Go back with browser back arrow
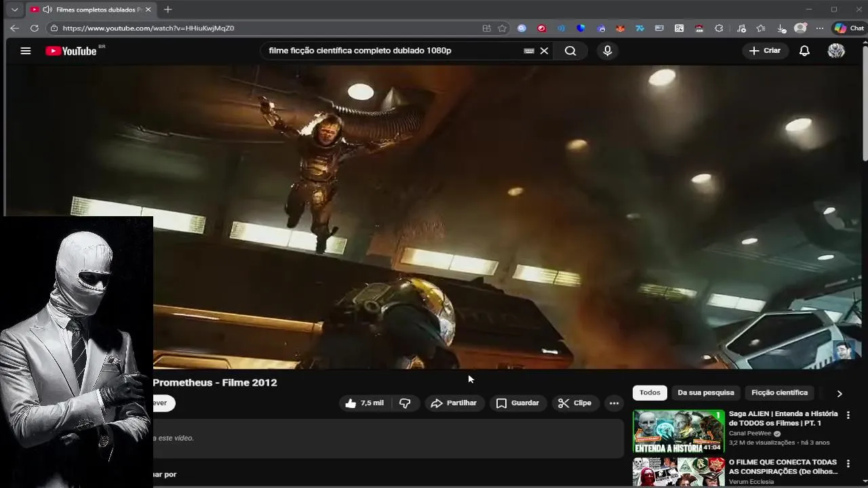This screenshot has width=868, height=488. point(14,28)
